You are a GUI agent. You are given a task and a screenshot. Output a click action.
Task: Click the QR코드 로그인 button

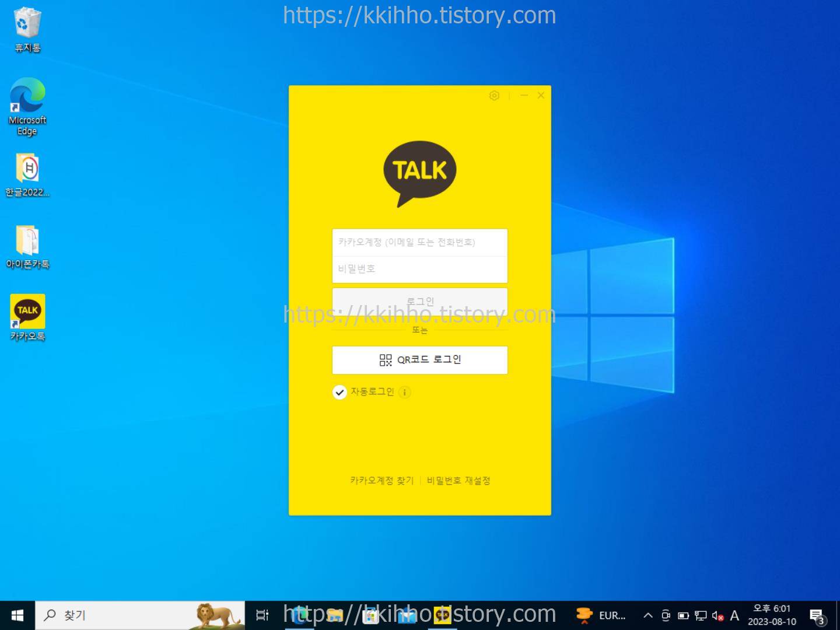[x=420, y=360]
